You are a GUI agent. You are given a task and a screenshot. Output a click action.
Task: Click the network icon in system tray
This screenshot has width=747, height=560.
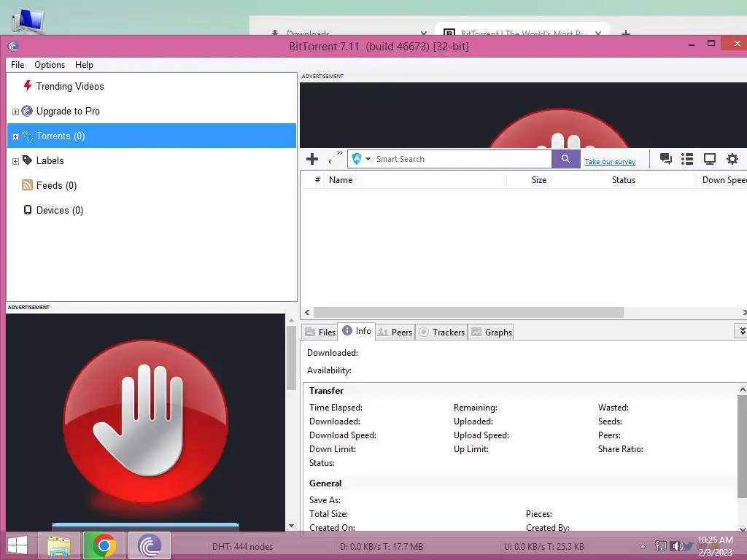click(x=660, y=546)
